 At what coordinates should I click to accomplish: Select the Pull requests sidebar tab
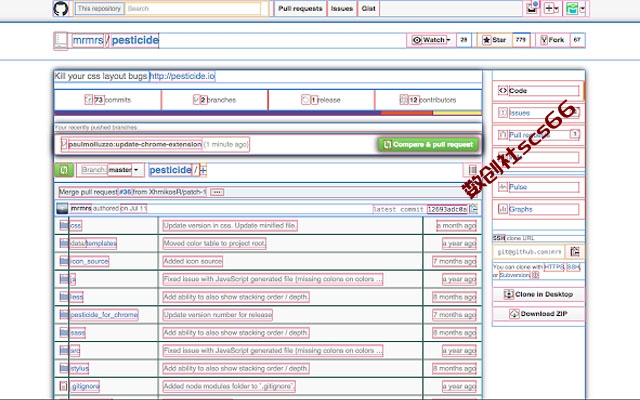pyautogui.click(x=538, y=135)
